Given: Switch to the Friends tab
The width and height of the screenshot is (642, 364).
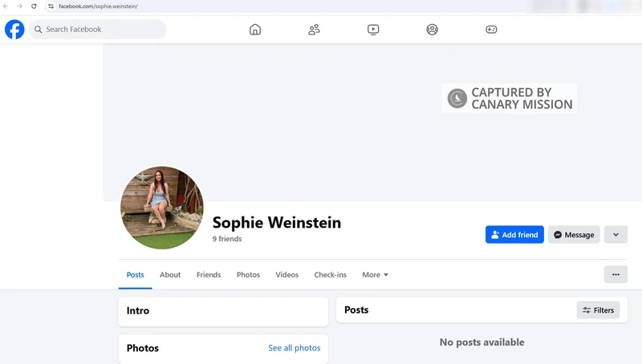Looking at the screenshot, I should pyautogui.click(x=209, y=275).
